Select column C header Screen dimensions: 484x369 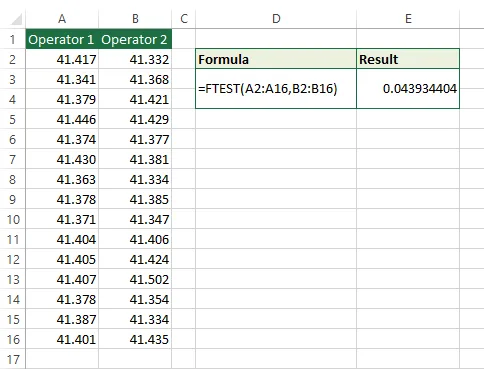184,19
